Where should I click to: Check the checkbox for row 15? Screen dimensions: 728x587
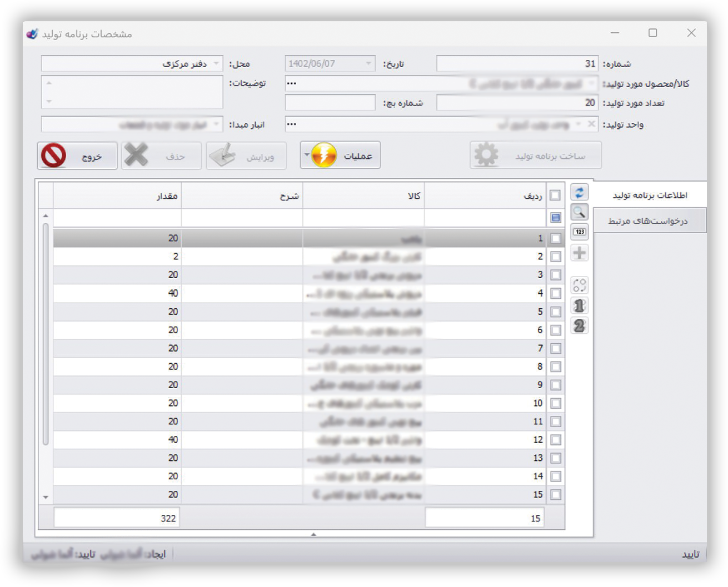click(555, 495)
